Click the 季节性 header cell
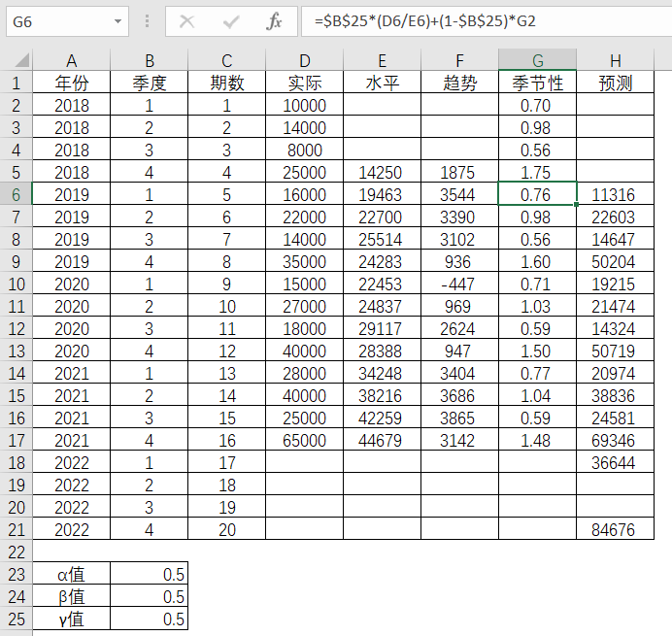This screenshot has height=636, width=672. coord(537,84)
